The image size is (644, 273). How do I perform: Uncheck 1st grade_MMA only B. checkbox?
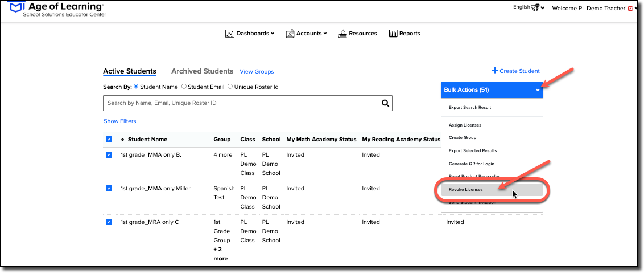[109, 155]
